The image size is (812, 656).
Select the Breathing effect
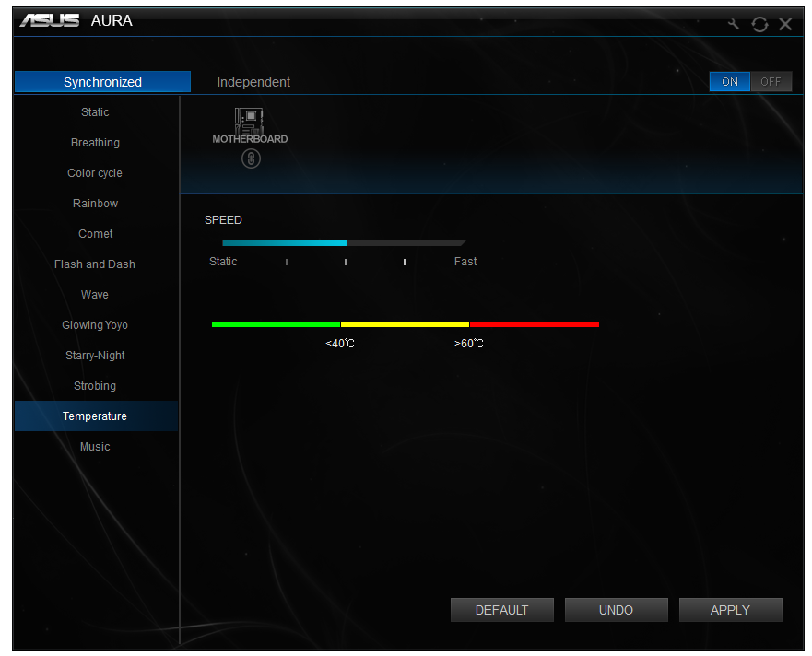pyautogui.click(x=95, y=143)
